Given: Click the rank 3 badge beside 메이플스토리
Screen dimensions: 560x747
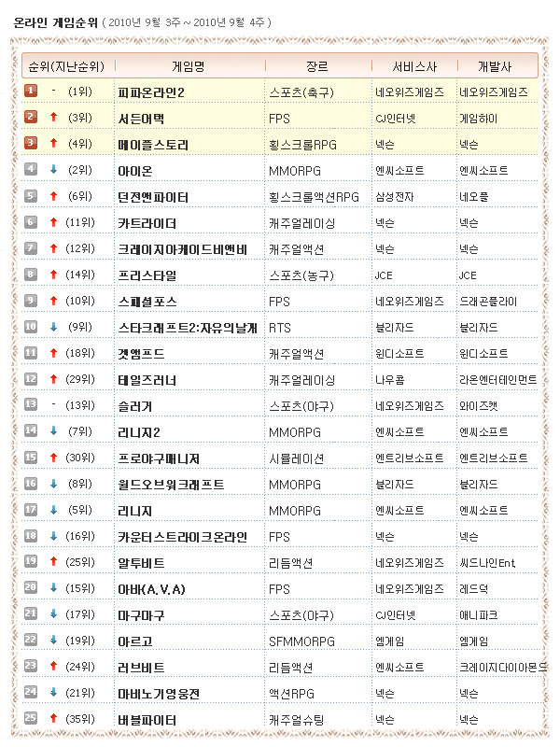Looking at the screenshot, I should [31, 143].
